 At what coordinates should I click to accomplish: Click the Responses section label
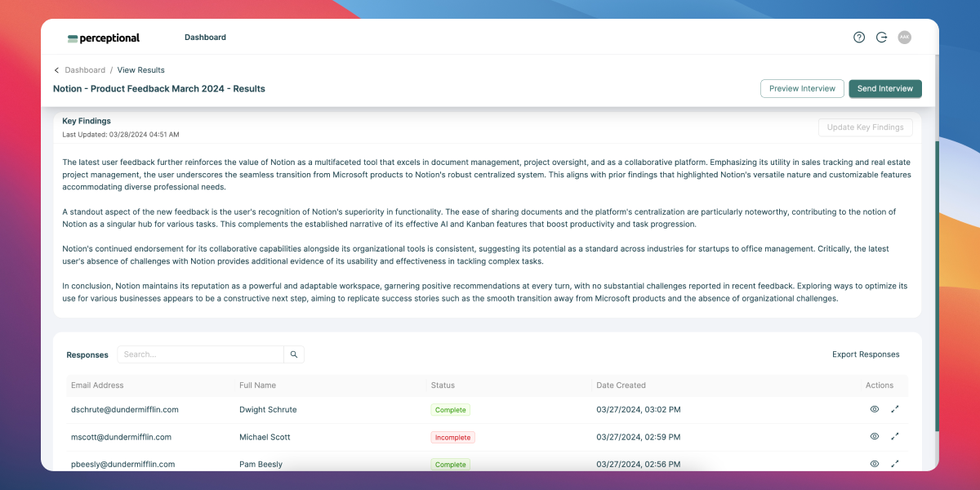[87, 354]
